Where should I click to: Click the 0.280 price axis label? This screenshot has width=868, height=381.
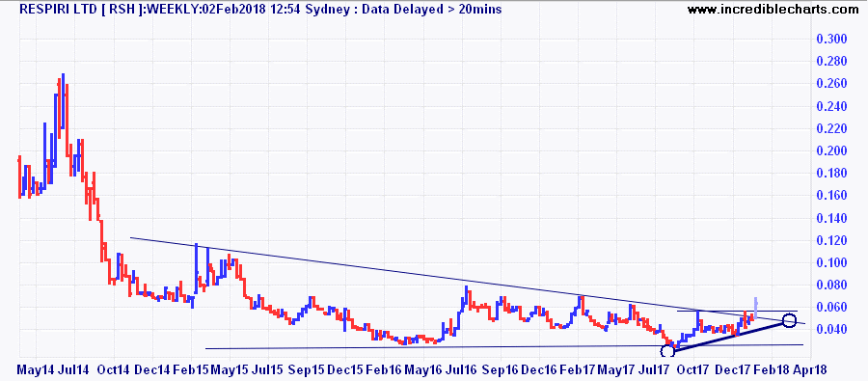pyautogui.click(x=832, y=62)
